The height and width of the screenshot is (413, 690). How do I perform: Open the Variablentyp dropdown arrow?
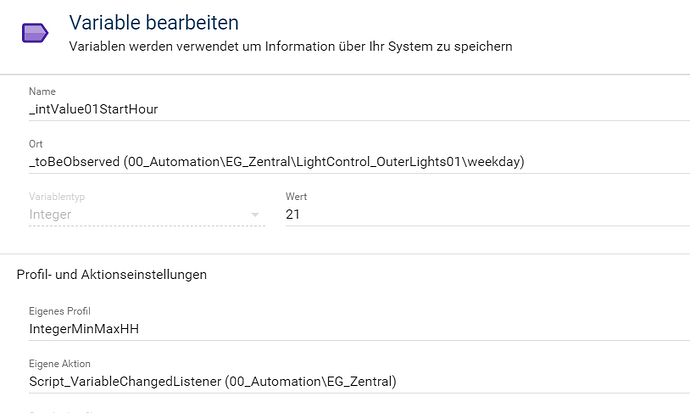tap(255, 215)
